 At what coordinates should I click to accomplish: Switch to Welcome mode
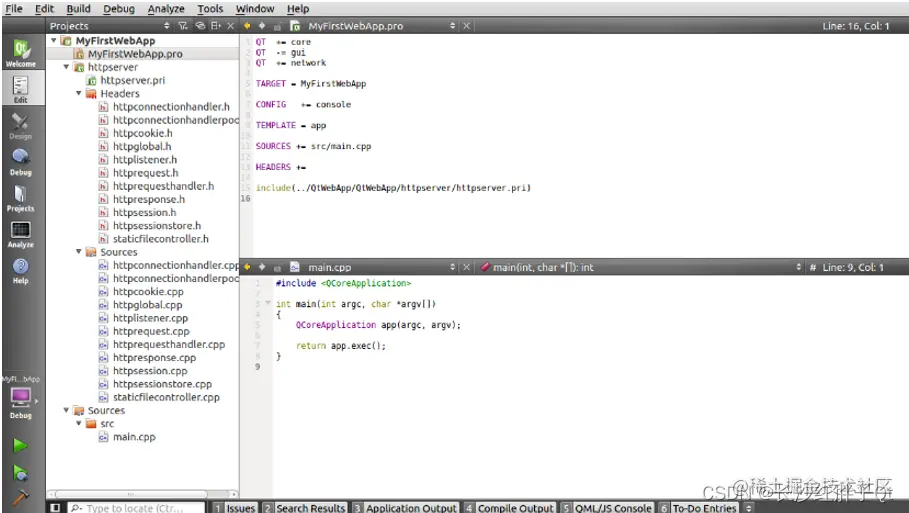click(21, 53)
